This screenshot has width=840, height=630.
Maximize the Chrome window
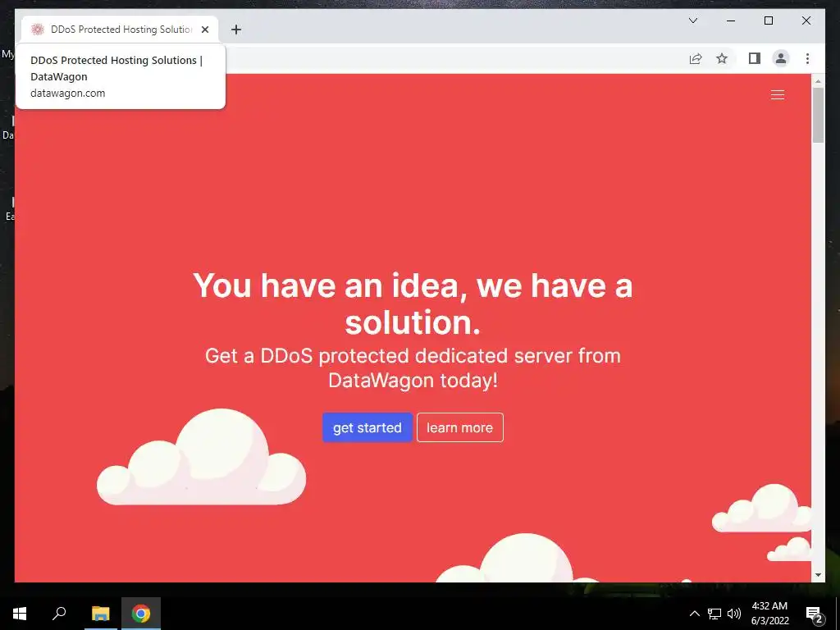click(768, 21)
